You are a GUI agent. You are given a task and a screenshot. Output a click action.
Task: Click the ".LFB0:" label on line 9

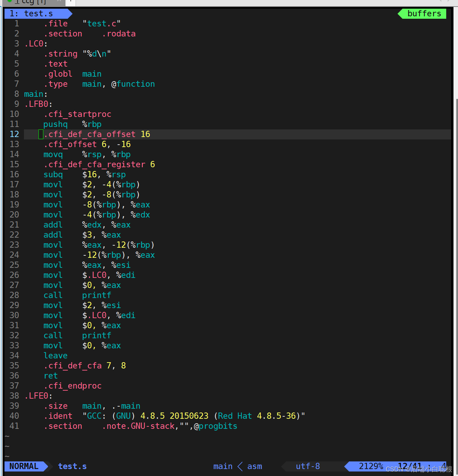pyautogui.click(x=38, y=104)
